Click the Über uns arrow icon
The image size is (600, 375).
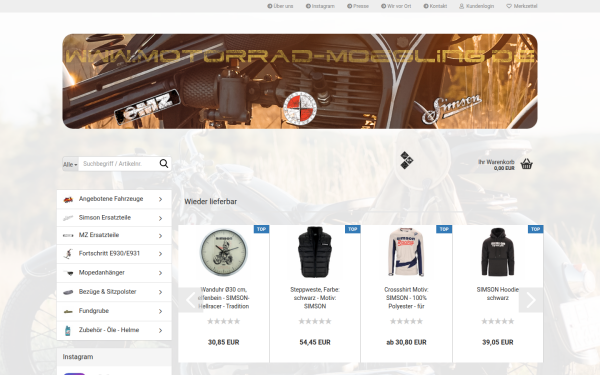point(269,6)
